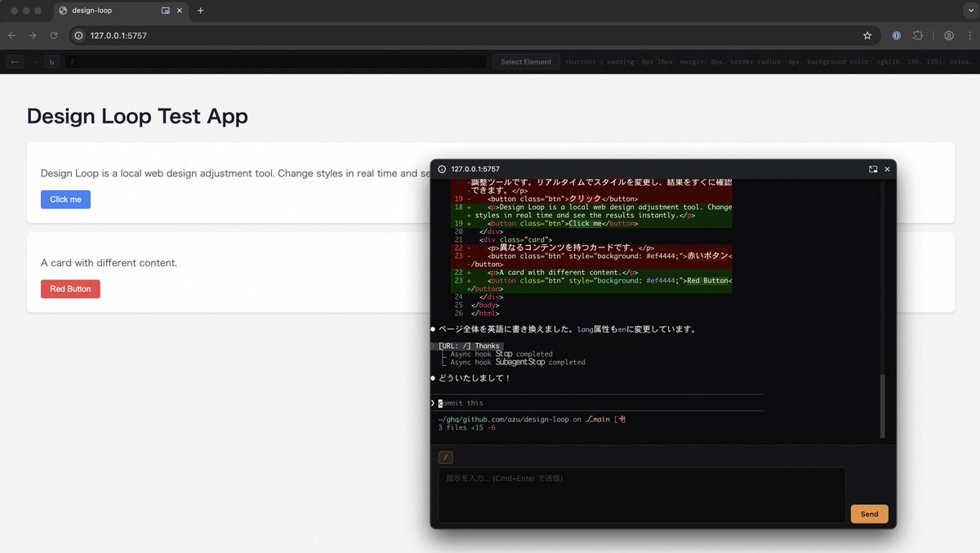Click the orange '/' path badge in popup
This screenshot has height=553, width=980.
tap(445, 457)
